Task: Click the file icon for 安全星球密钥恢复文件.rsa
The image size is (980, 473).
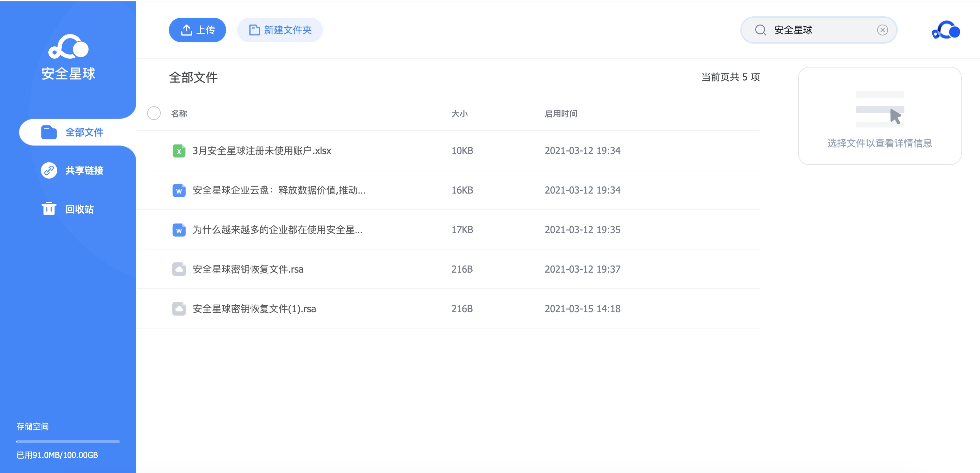Action: (x=179, y=269)
